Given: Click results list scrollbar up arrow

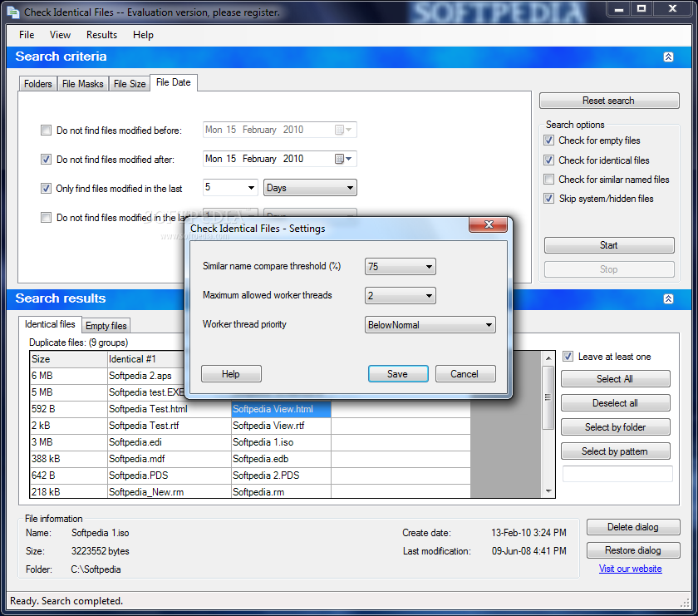Looking at the screenshot, I should coord(548,358).
